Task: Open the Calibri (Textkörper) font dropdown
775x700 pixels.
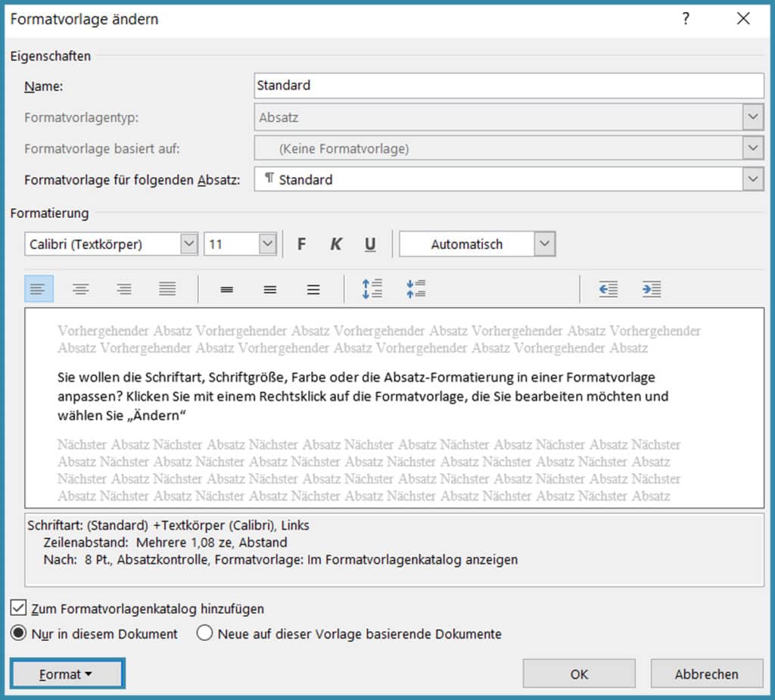Action: [188, 244]
